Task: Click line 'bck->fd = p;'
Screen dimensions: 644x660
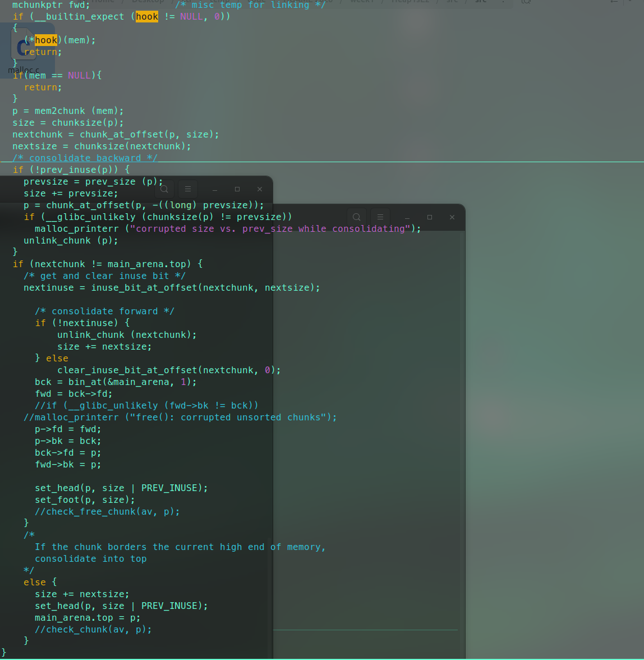Action: coord(68,453)
